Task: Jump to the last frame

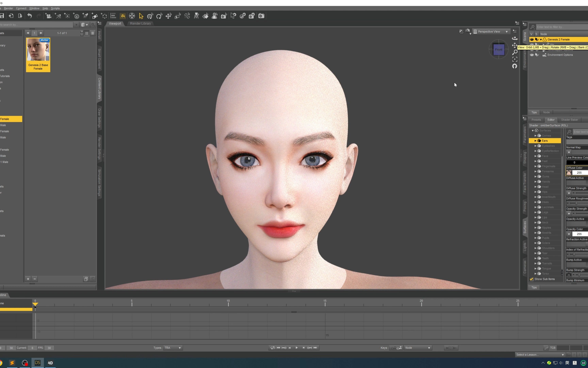Action: click(x=315, y=348)
